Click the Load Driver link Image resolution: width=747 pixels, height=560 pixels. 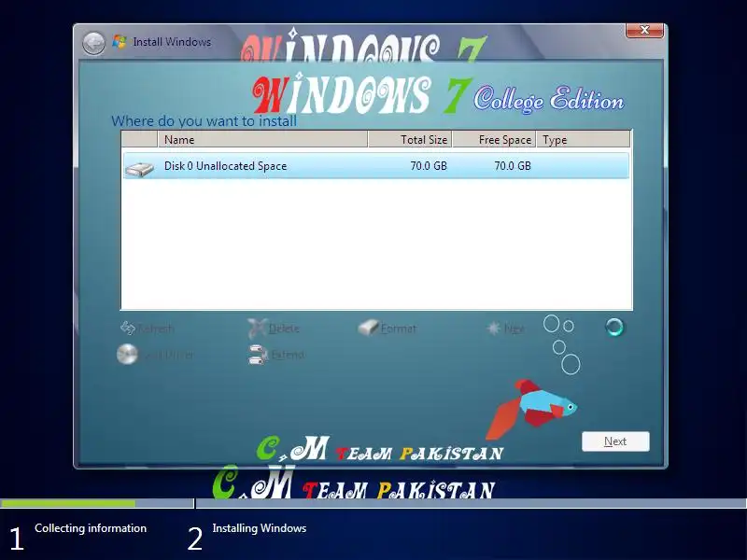point(169,356)
